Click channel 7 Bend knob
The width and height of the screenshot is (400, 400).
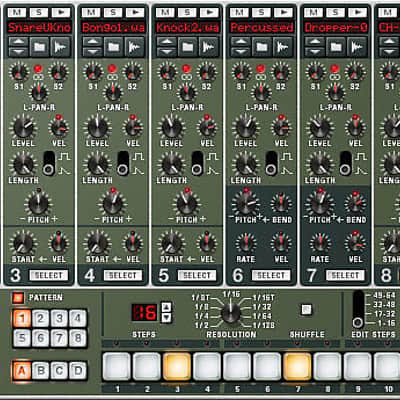tap(355, 204)
